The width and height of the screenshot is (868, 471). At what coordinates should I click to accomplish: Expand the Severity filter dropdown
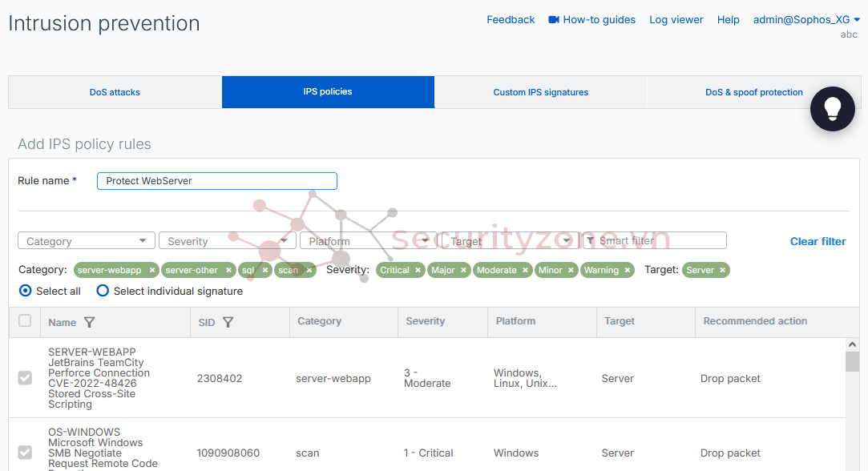point(228,241)
